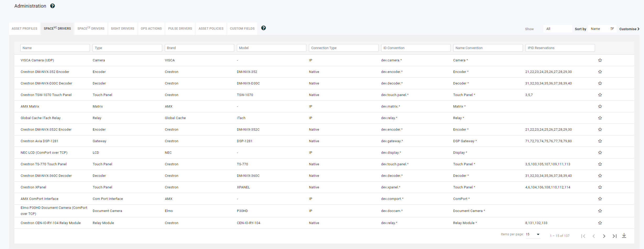This screenshot has height=249, width=644.
Task: Go to previous page of results
Action: click(593, 236)
